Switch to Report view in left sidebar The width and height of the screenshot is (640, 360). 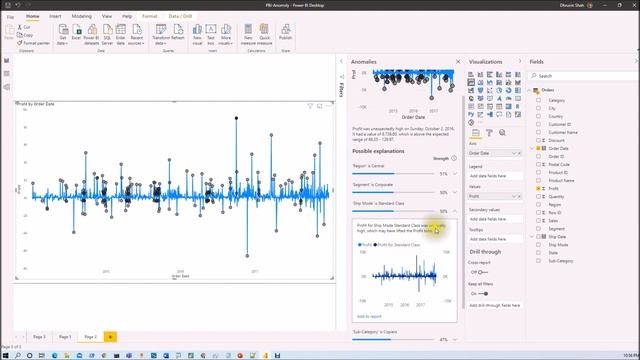click(7, 60)
